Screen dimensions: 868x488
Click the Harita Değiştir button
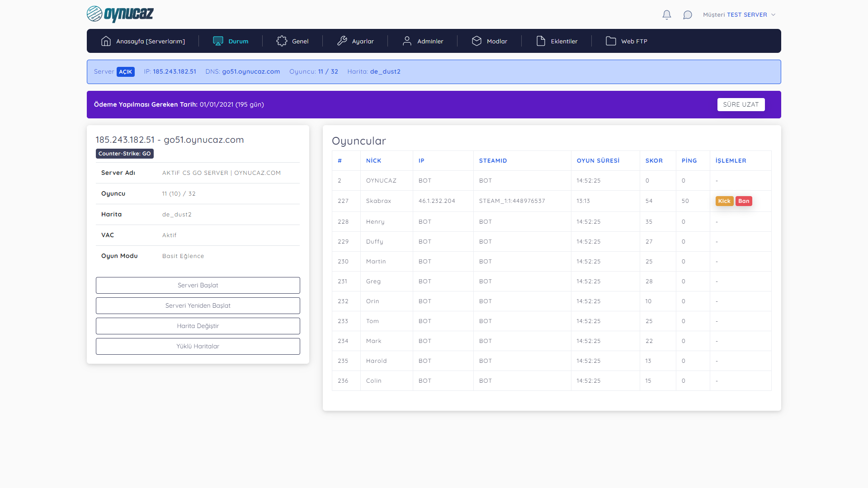198,326
